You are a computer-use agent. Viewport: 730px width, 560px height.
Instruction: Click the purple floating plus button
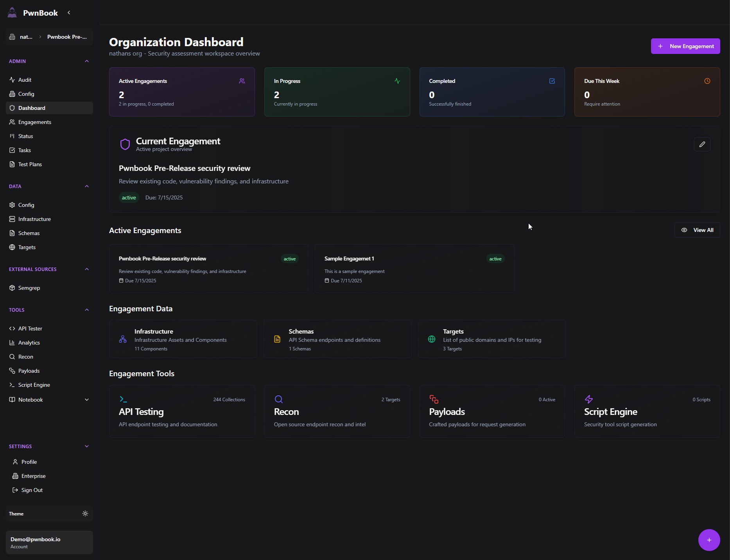[x=708, y=540]
